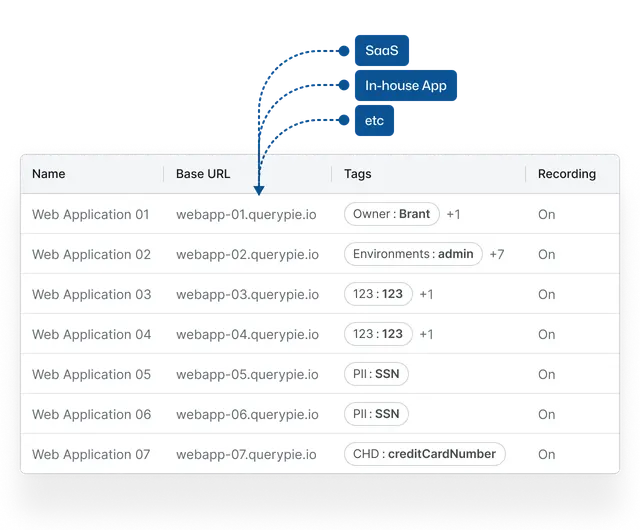Viewport: 640px width, 530px height.
Task: Select Web Application 02 name cell
Action: 91,254
